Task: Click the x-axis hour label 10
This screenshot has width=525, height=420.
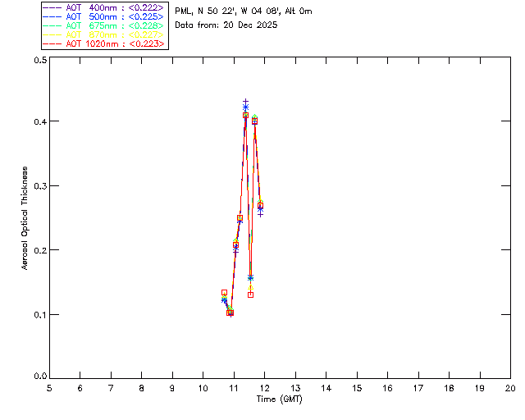Action: point(203,388)
